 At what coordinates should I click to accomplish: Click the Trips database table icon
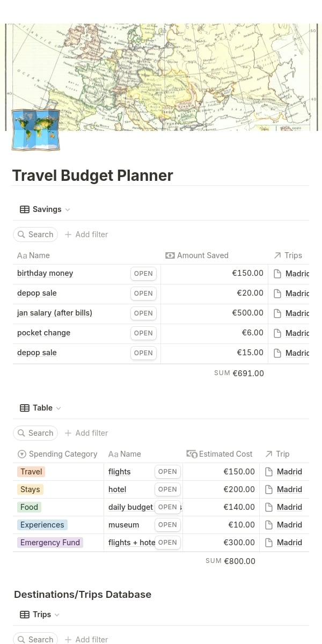point(25,614)
